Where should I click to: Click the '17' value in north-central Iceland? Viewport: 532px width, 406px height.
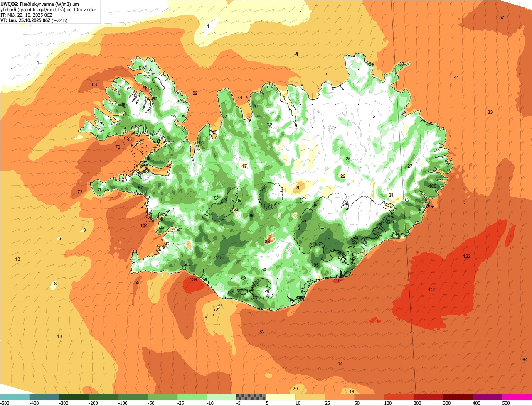tap(244, 166)
